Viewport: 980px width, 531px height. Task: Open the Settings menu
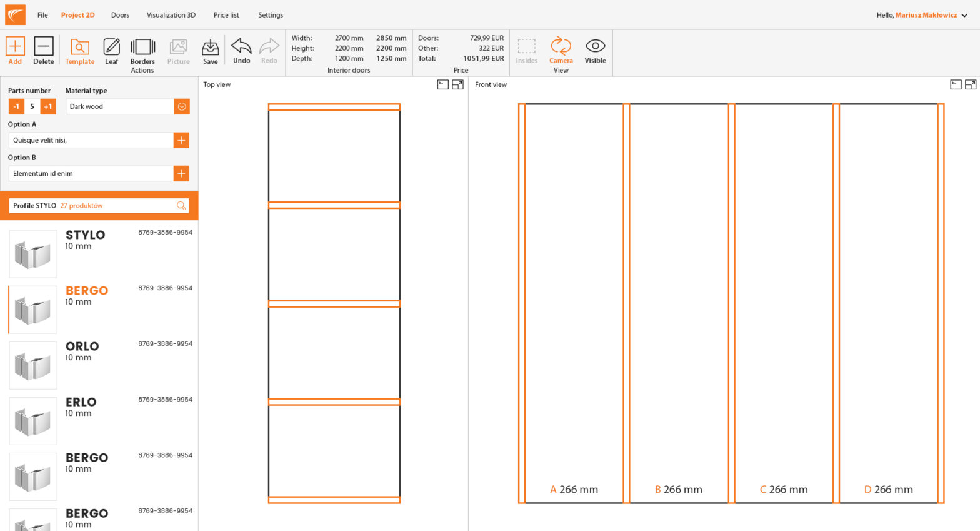271,15
